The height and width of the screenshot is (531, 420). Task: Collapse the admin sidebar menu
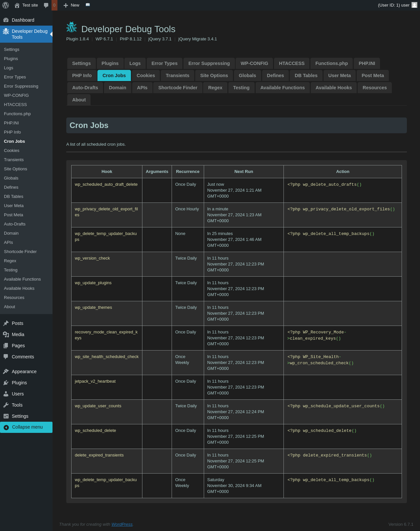tap(26, 427)
